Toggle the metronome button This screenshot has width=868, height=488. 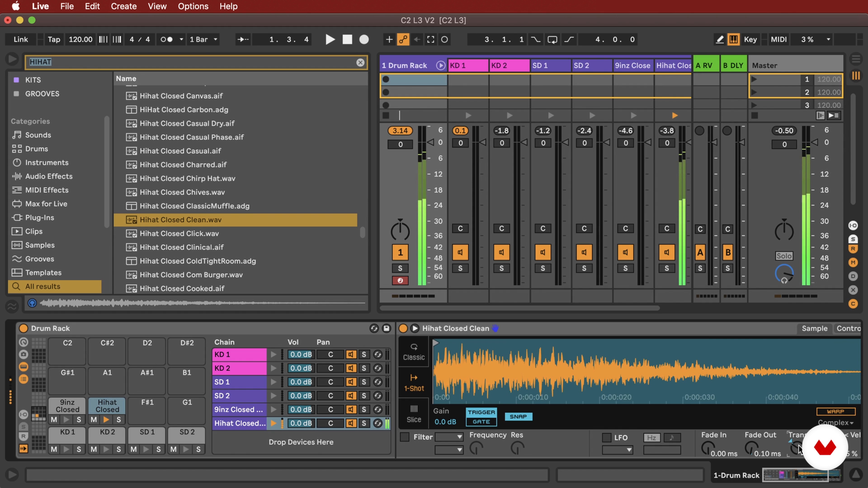166,39
